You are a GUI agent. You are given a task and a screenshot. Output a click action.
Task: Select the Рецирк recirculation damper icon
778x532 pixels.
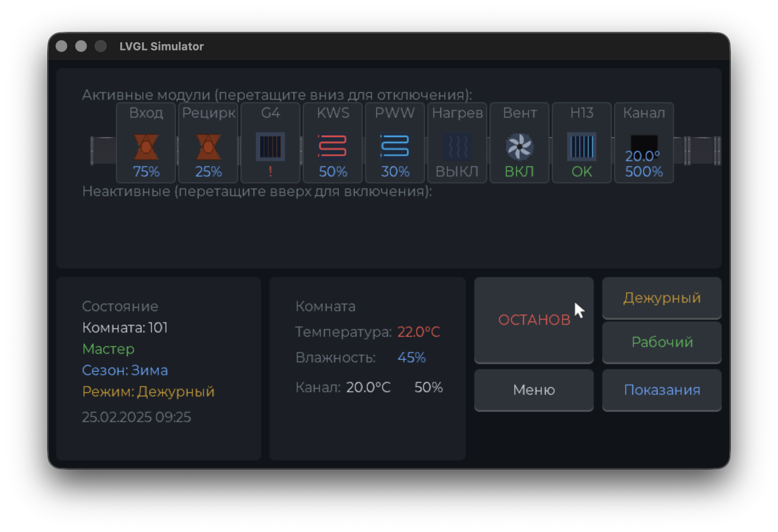click(208, 147)
